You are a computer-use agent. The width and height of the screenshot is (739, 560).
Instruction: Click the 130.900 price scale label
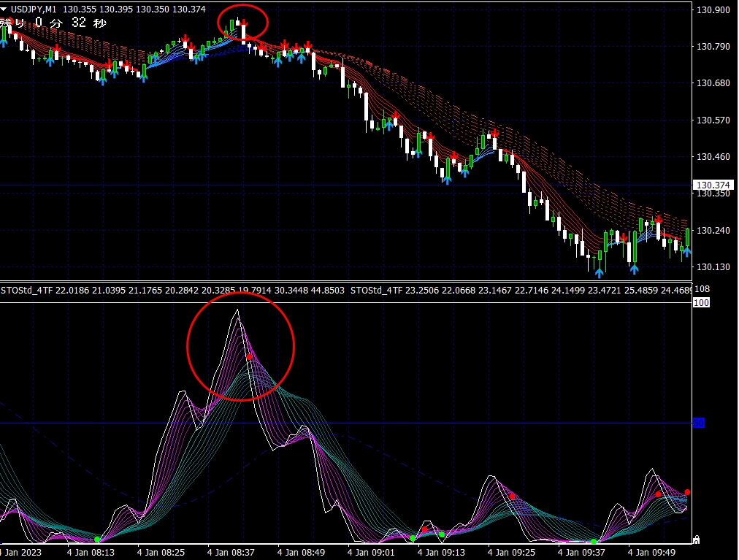click(x=713, y=10)
